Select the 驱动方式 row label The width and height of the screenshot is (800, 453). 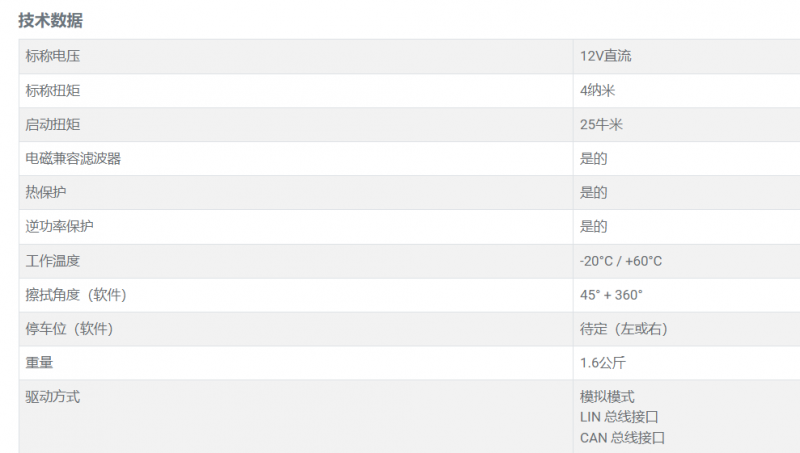[x=53, y=396]
